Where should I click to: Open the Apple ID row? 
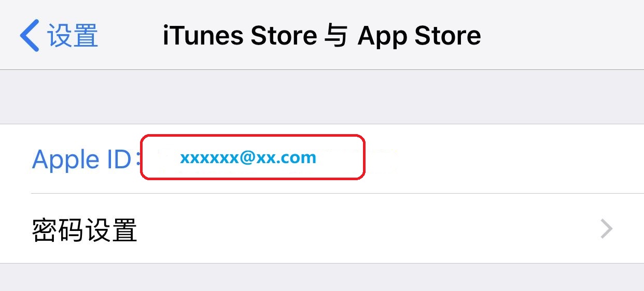point(322,158)
